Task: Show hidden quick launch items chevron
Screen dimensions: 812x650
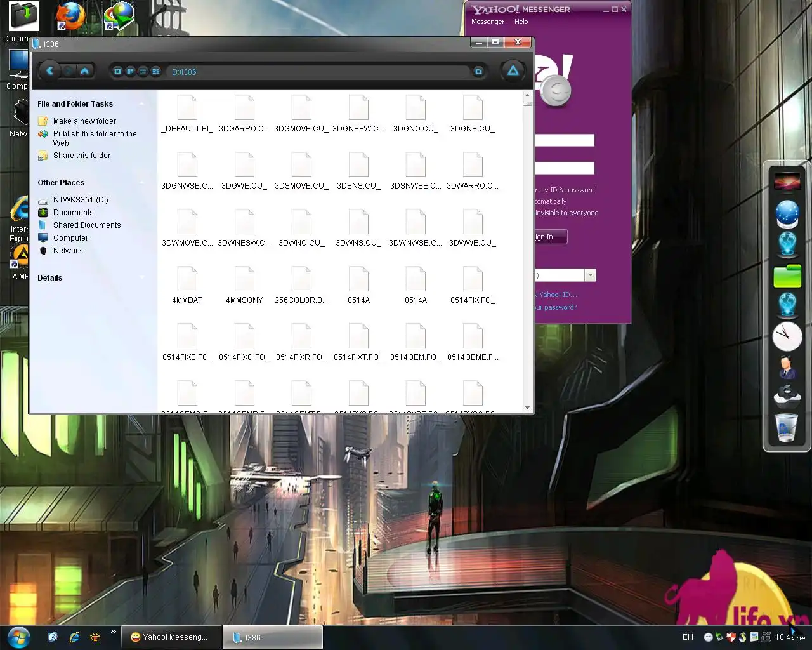Action: tap(114, 632)
